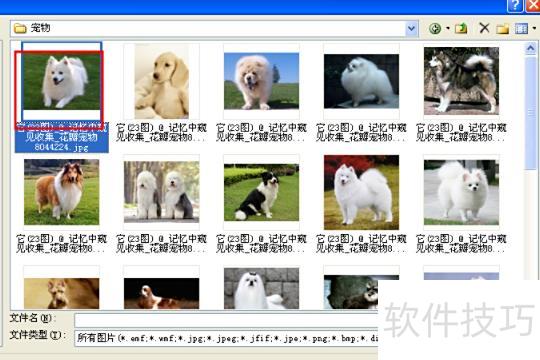
Task: Click the scroll up arrow of file list
Action: (530, 49)
